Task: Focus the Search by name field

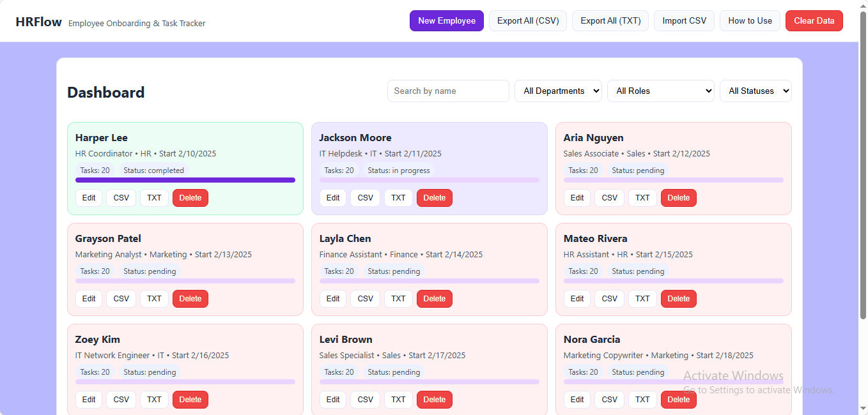Action: click(x=448, y=91)
